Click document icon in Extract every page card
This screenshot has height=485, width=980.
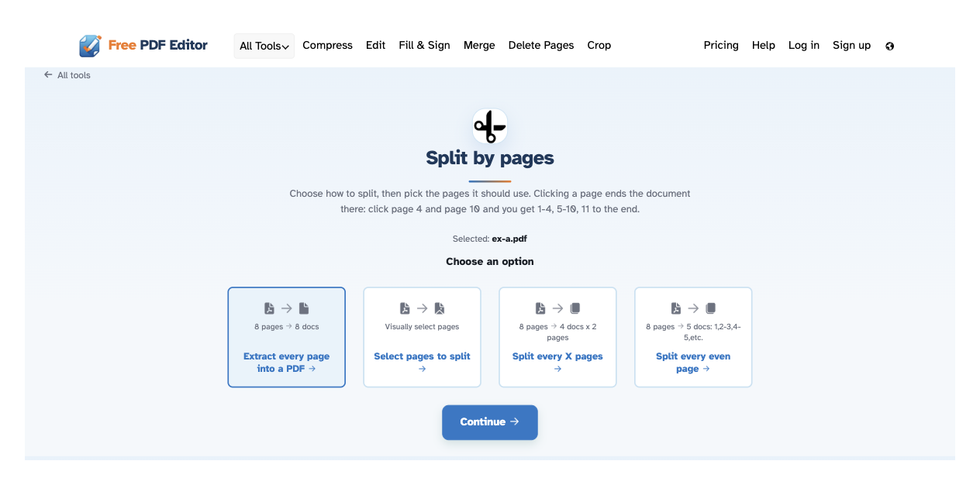pos(304,308)
